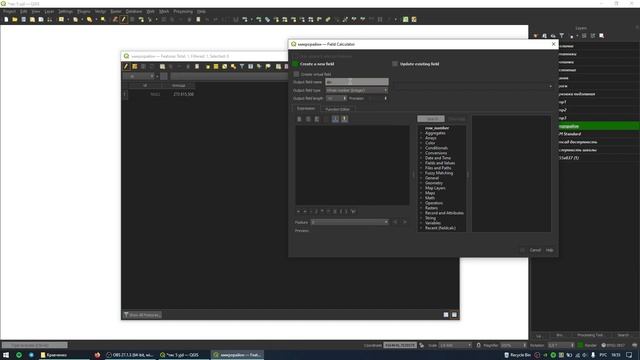Open the Settings menu
This screenshot has width=640, height=360.
click(65, 11)
